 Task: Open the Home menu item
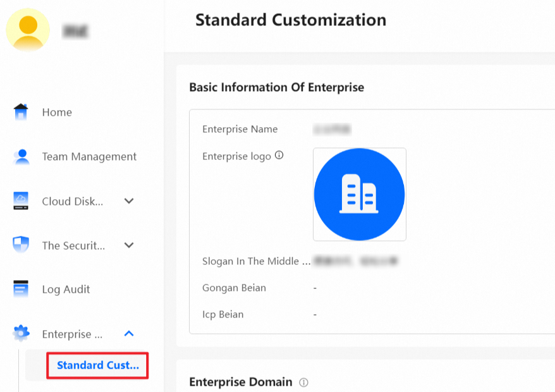(x=57, y=113)
